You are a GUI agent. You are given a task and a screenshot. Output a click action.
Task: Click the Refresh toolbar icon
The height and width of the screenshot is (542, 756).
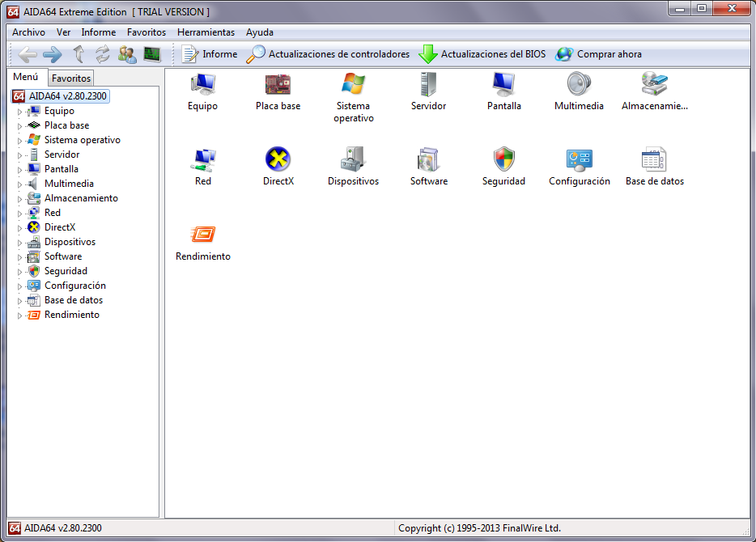pyautogui.click(x=102, y=54)
